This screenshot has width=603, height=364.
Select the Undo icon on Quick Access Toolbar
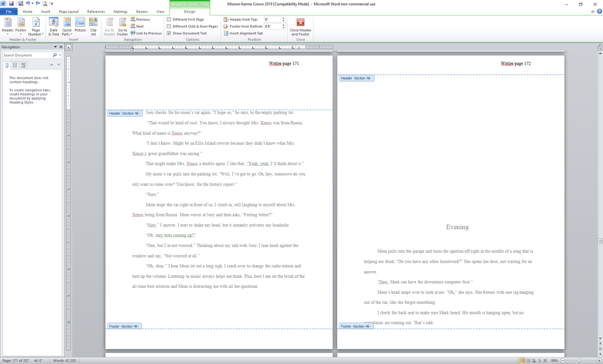(x=28, y=4)
